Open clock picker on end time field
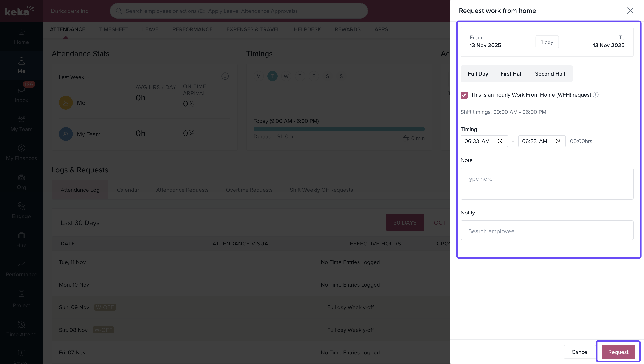 pyautogui.click(x=557, y=141)
